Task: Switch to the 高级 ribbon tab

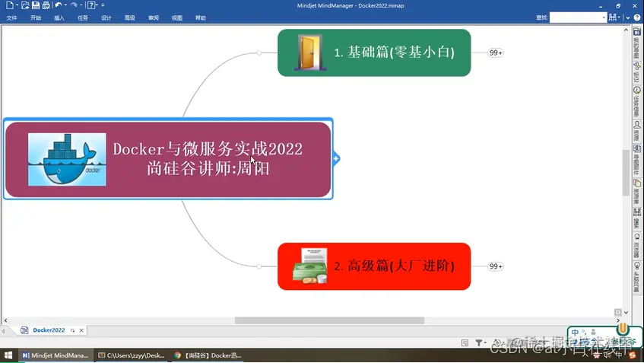Action: 130,18
